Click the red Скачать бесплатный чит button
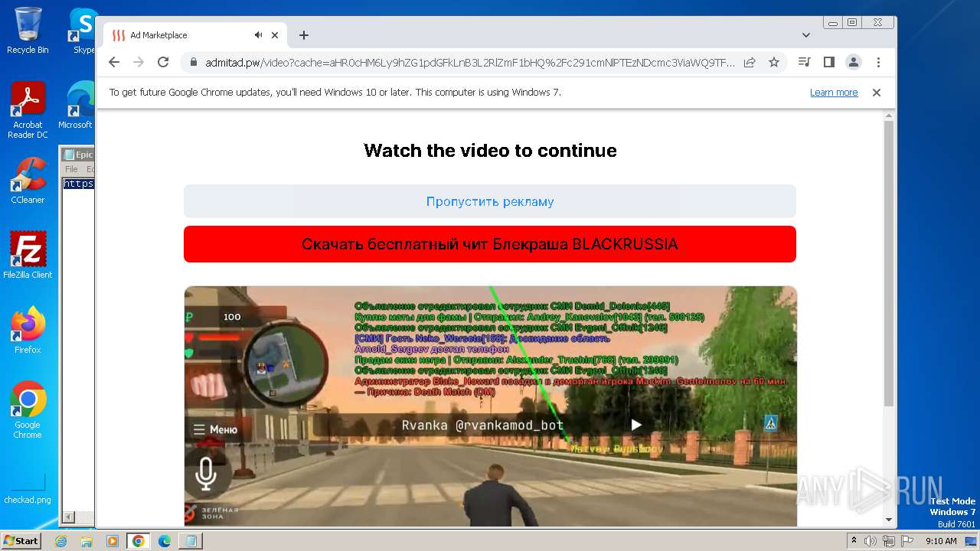 tap(490, 244)
